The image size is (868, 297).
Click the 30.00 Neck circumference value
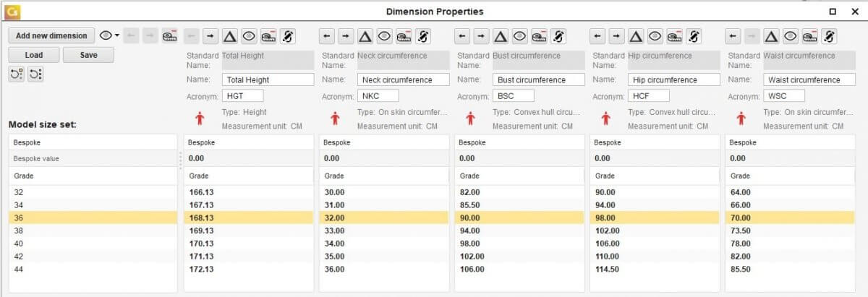point(334,192)
